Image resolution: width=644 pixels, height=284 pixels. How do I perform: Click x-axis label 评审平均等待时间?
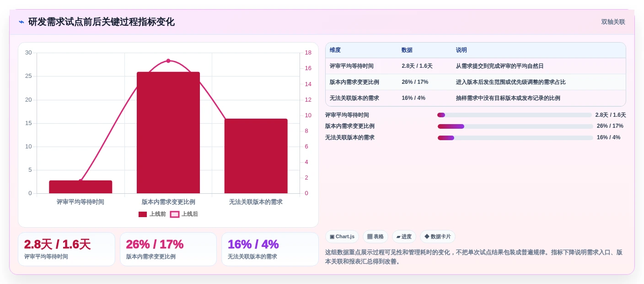tap(80, 202)
